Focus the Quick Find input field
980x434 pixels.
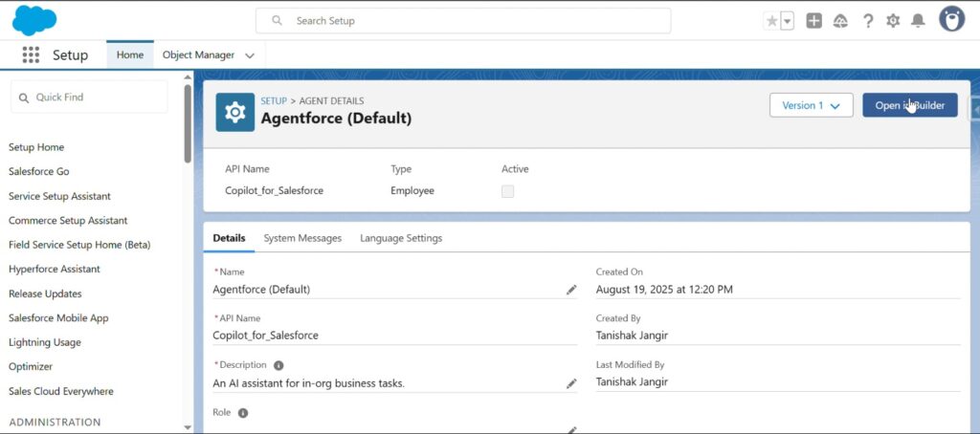(x=89, y=97)
